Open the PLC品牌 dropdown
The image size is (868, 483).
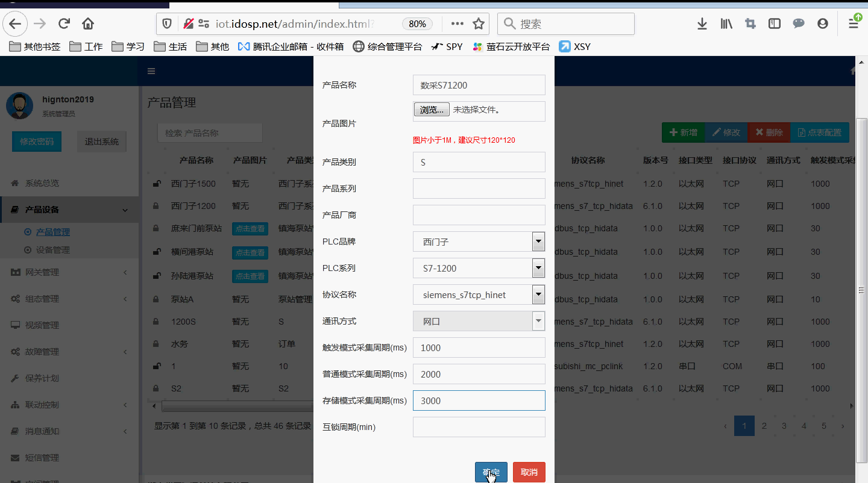click(538, 241)
